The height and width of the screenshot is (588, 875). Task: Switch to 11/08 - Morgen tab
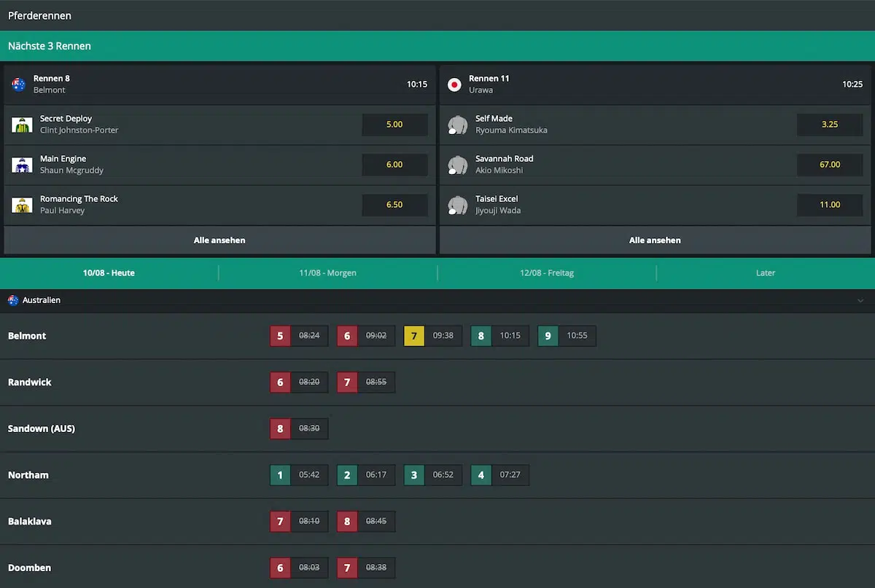click(x=327, y=273)
